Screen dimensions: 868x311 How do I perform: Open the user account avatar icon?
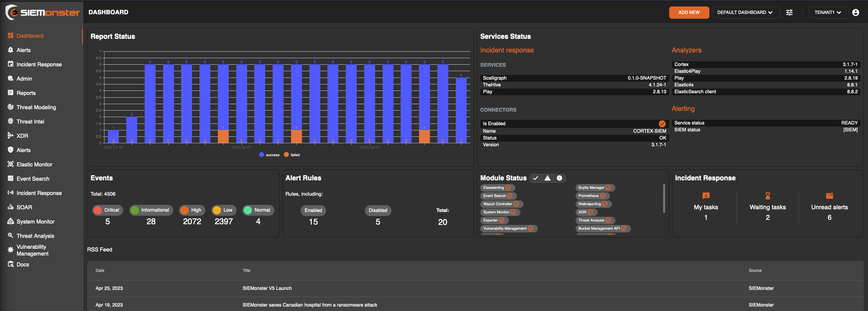click(856, 12)
